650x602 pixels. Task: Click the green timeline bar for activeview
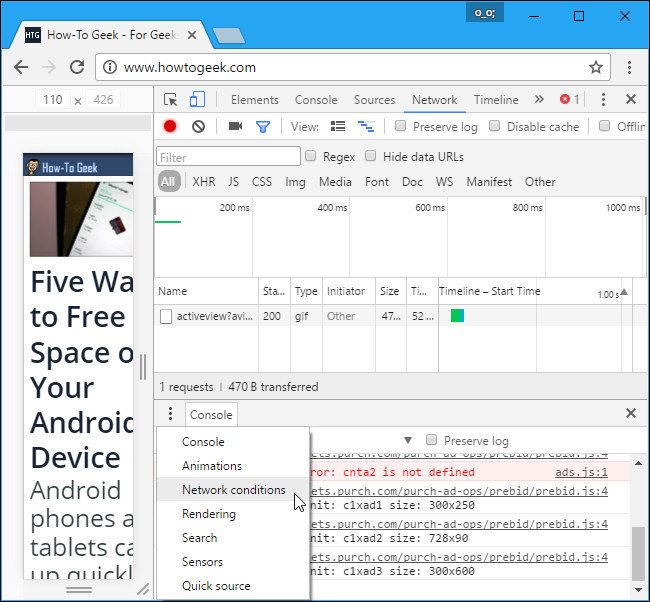pos(457,316)
